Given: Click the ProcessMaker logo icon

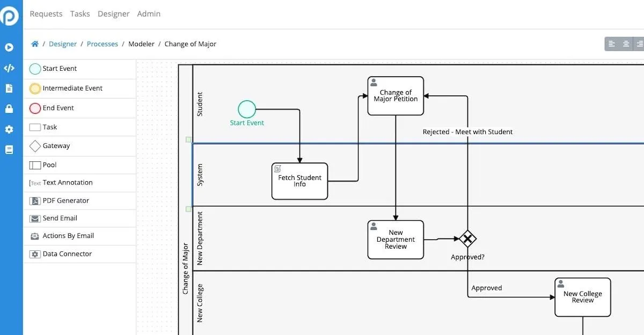Looking at the screenshot, I should tap(10, 15).
